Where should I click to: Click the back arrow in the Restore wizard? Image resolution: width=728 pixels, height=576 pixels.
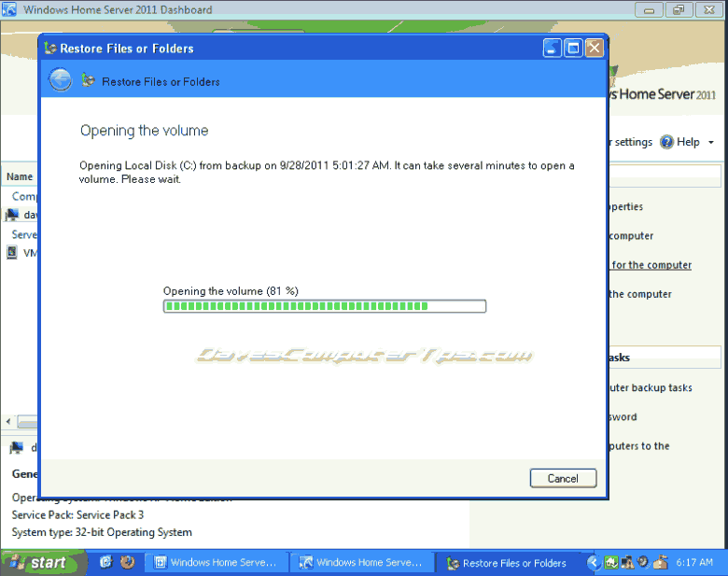coord(61,80)
